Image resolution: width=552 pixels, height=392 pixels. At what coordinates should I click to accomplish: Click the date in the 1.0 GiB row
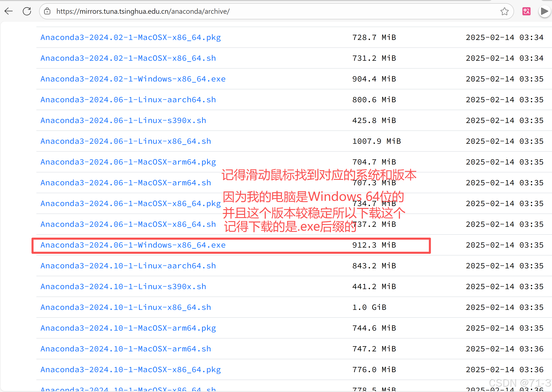[x=505, y=307]
